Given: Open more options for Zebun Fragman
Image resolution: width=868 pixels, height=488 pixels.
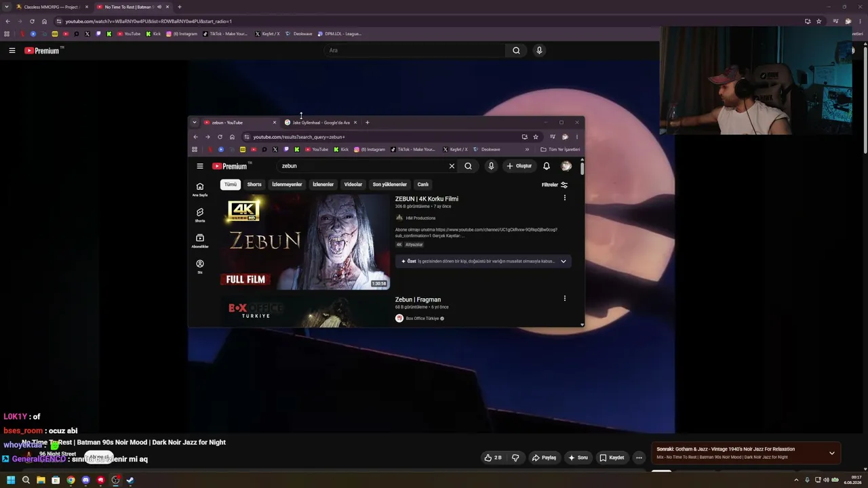Looking at the screenshot, I should coord(564,298).
